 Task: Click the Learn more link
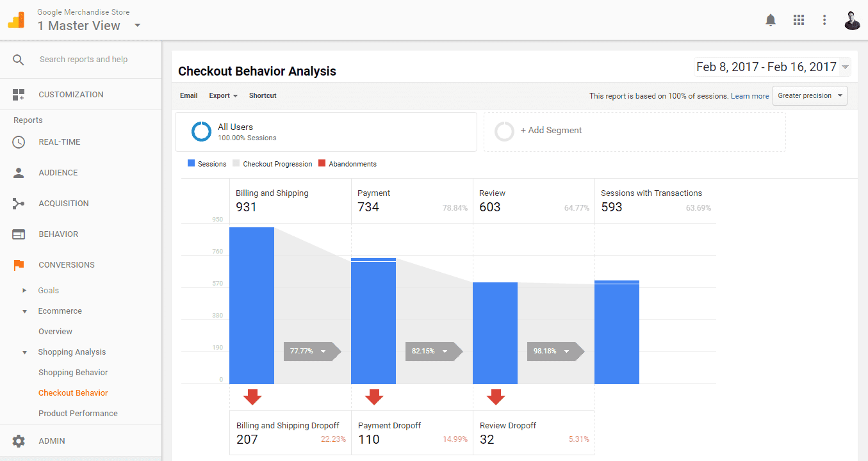(749, 95)
